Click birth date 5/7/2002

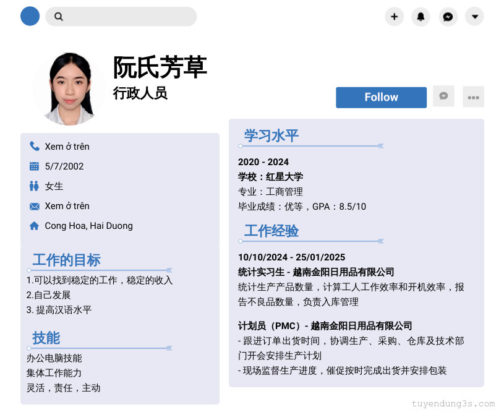pos(64,166)
